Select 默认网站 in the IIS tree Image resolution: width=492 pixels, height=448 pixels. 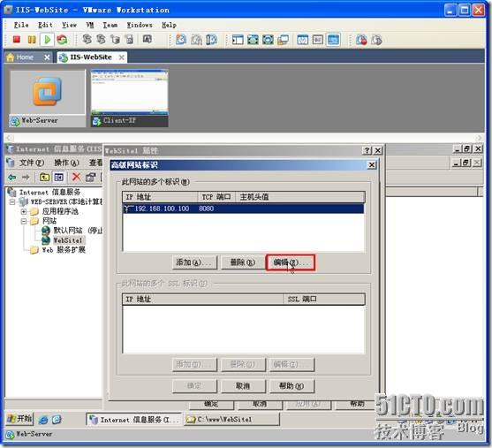click(72, 231)
